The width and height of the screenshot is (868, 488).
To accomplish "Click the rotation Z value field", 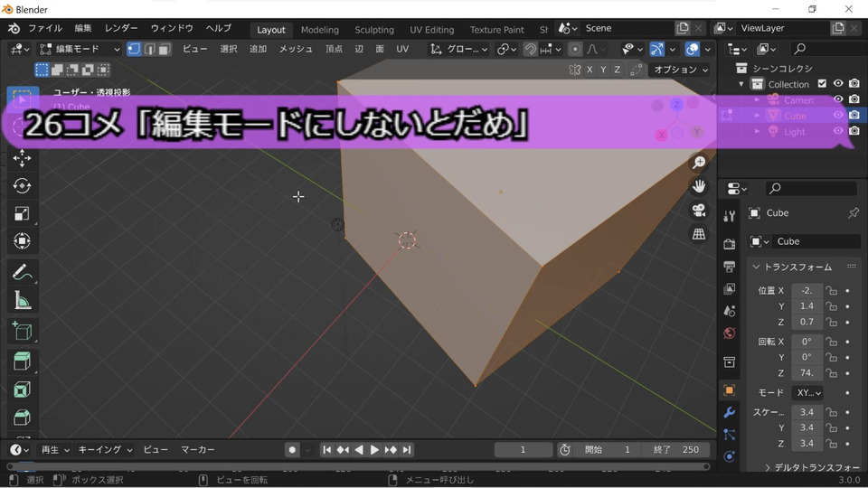I will point(807,373).
